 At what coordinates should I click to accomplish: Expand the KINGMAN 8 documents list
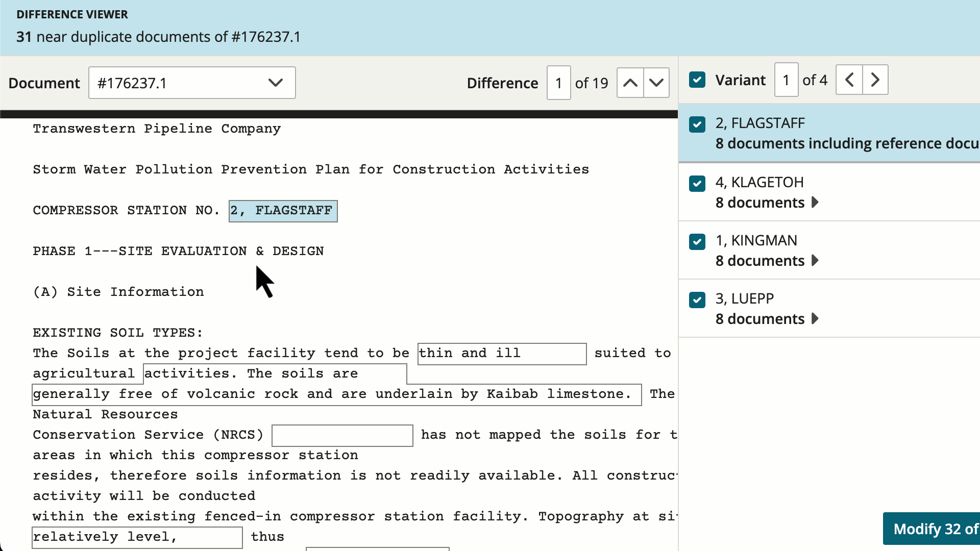[x=815, y=261]
